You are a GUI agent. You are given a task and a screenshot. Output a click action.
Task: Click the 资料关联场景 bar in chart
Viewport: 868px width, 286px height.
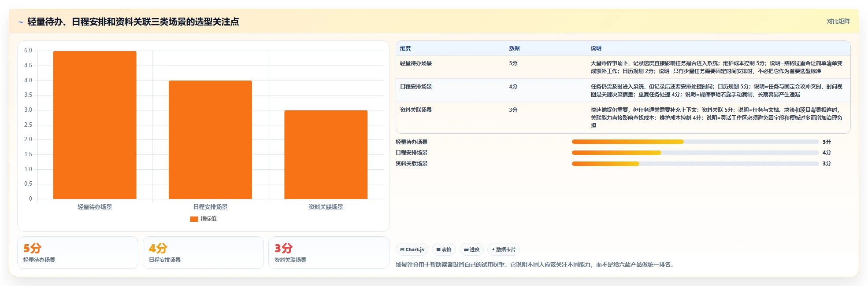[x=326, y=154]
